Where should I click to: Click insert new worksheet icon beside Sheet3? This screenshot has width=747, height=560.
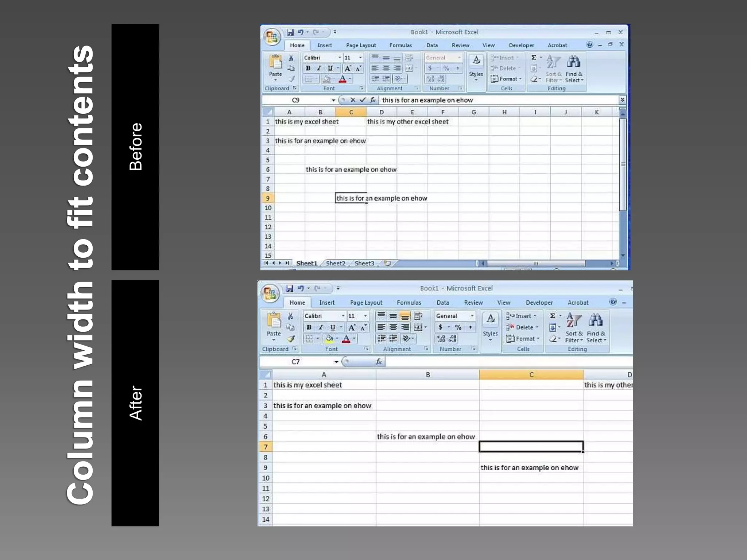pos(387,263)
